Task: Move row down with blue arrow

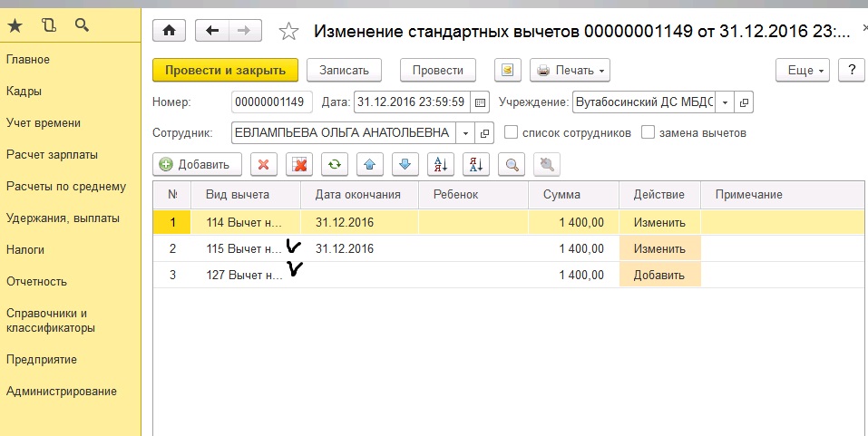Action: click(405, 164)
